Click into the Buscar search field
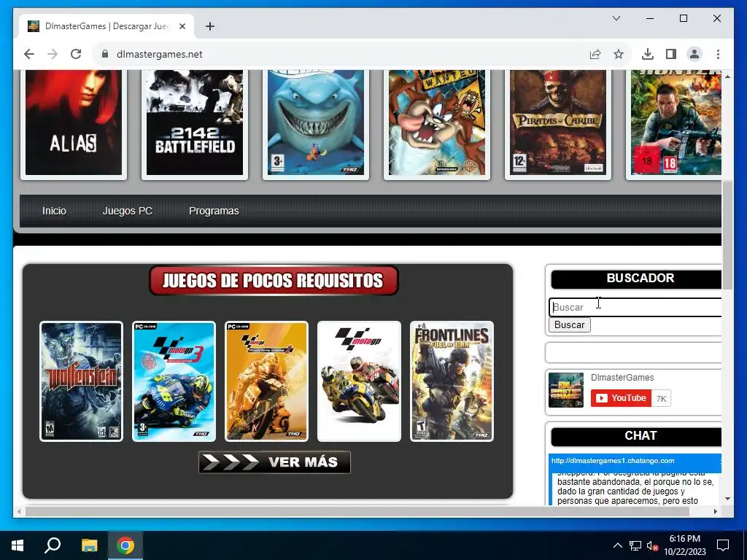Viewport: 747px width, 560px height. pos(635,307)
